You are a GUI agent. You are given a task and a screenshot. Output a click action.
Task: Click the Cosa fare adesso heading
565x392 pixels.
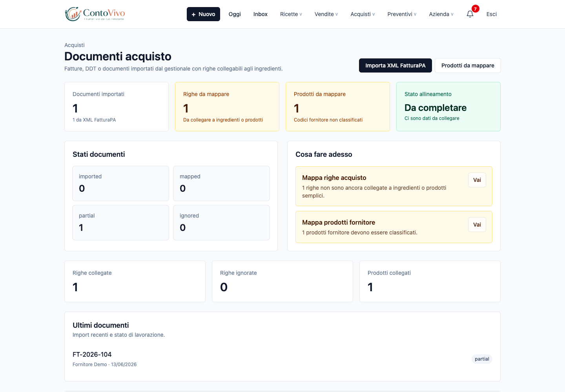(324, 154)
